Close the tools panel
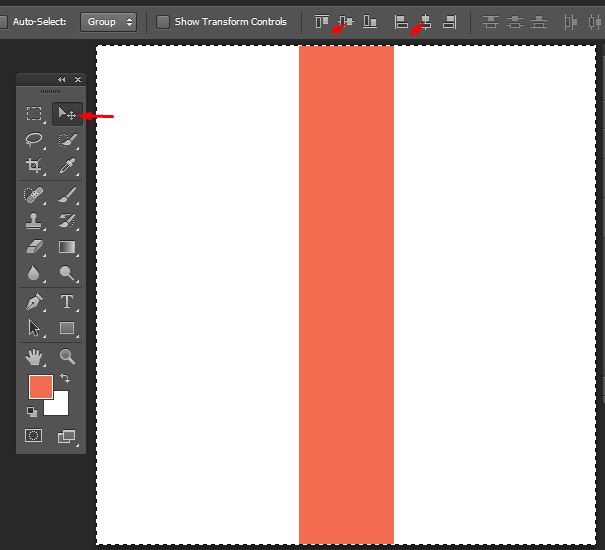The height and width of the screenshot is (550, 605). click(78, 80)
